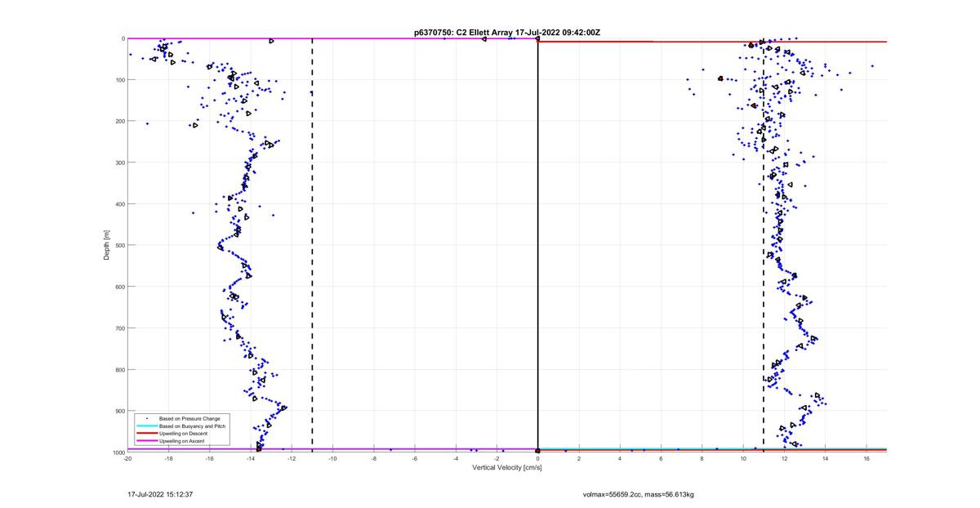Screen dimensions: 980x508
Task: Click x-axis tick label '-2'
Action: tap(497, 457)
